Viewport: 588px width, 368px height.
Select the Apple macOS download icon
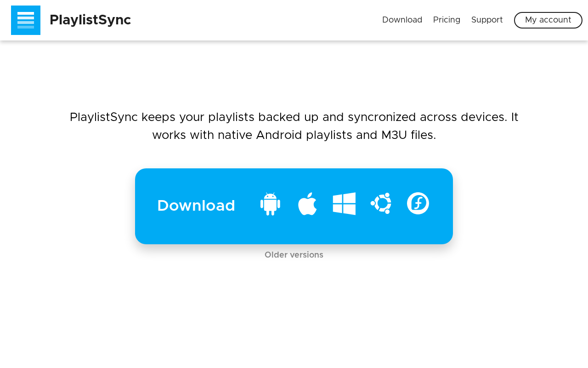[307, 204]
